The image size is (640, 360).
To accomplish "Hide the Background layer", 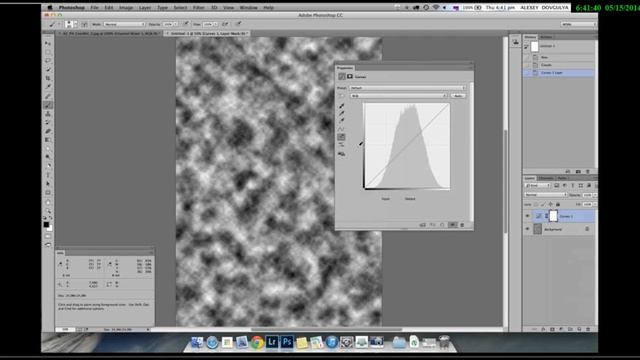I will [x=527, y=229].
